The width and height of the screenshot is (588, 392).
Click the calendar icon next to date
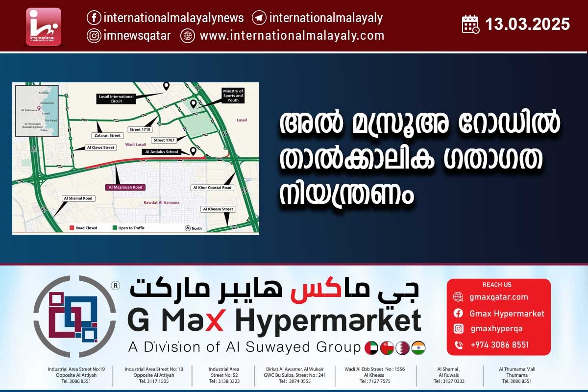pos(471,24)
